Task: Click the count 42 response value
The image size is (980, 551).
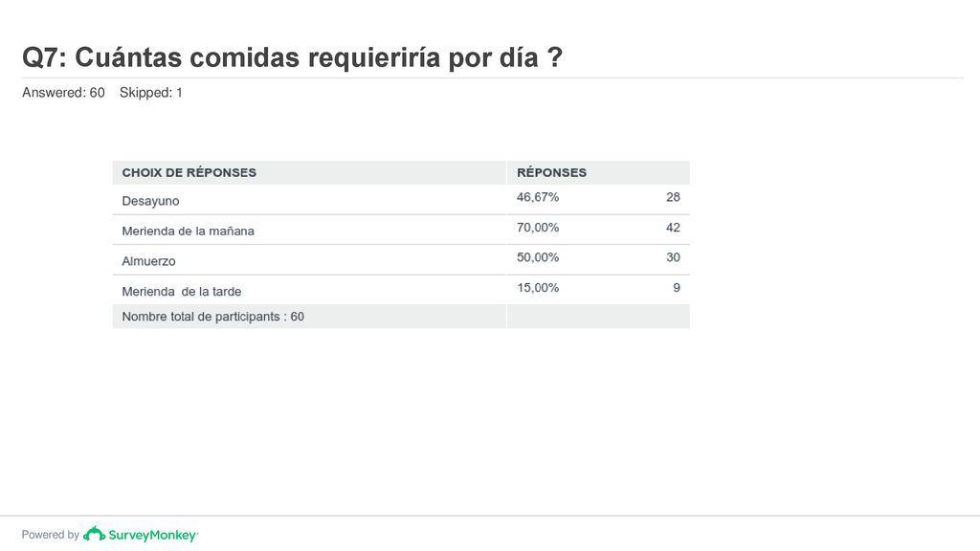Action: [673, 228]
